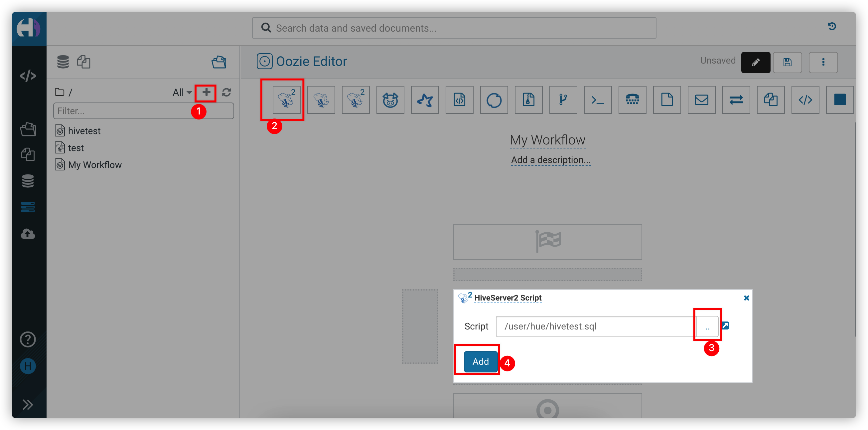Select the Java program action
The width and height of the screenshot is (868, 430).
460,100
